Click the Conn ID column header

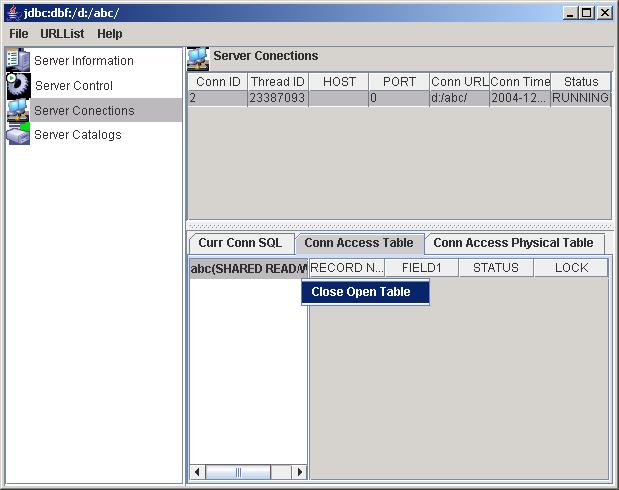(x=218, y=82)
